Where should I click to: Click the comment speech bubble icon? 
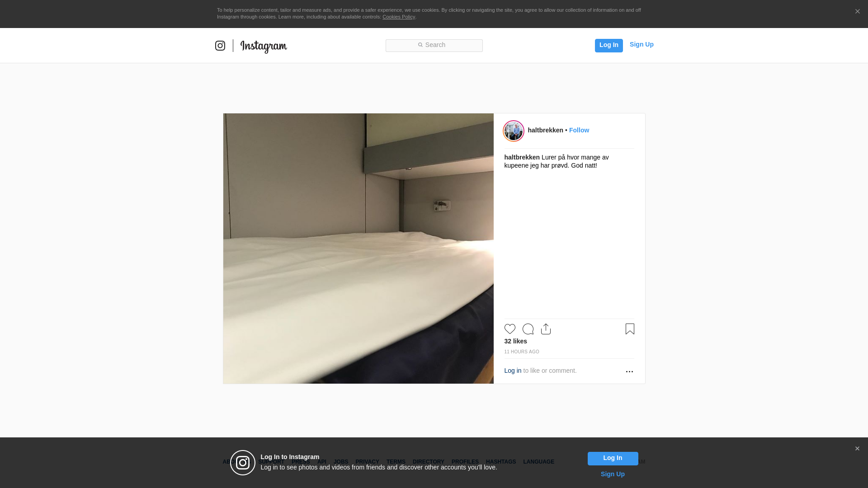528,329
